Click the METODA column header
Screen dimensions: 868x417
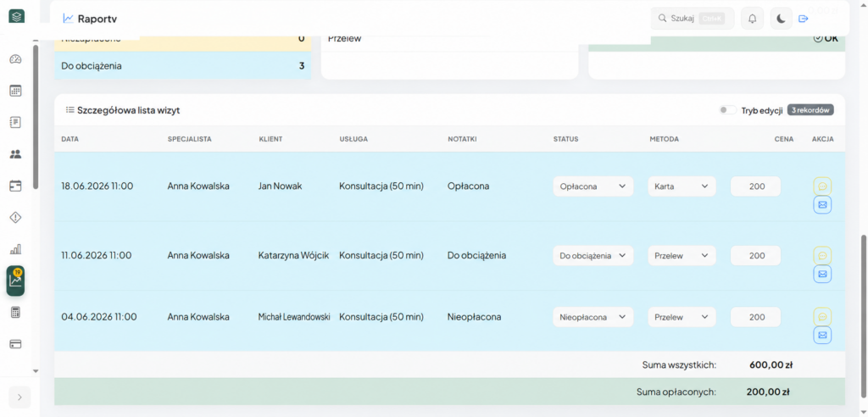coord(665,139)
